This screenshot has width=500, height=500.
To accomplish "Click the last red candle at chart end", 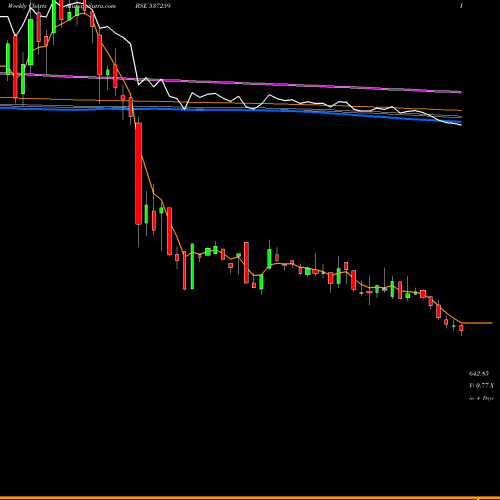I will [461, 328].
